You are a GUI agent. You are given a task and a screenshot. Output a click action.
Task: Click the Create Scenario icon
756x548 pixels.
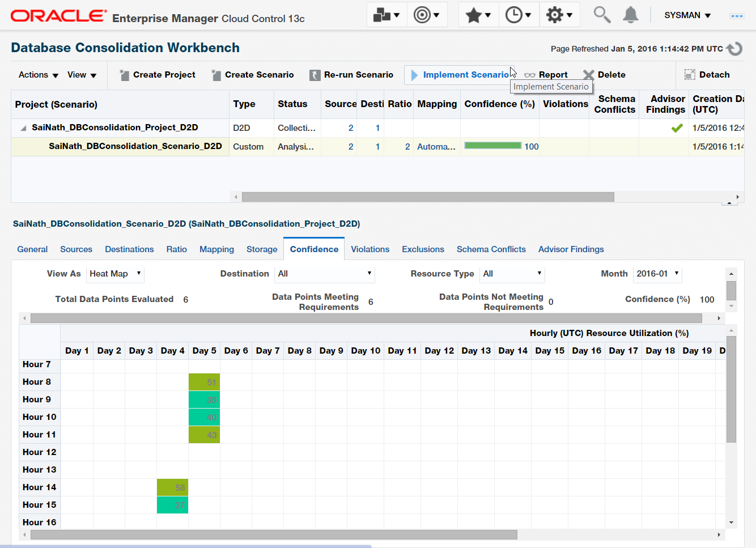(x=216, y=75)
